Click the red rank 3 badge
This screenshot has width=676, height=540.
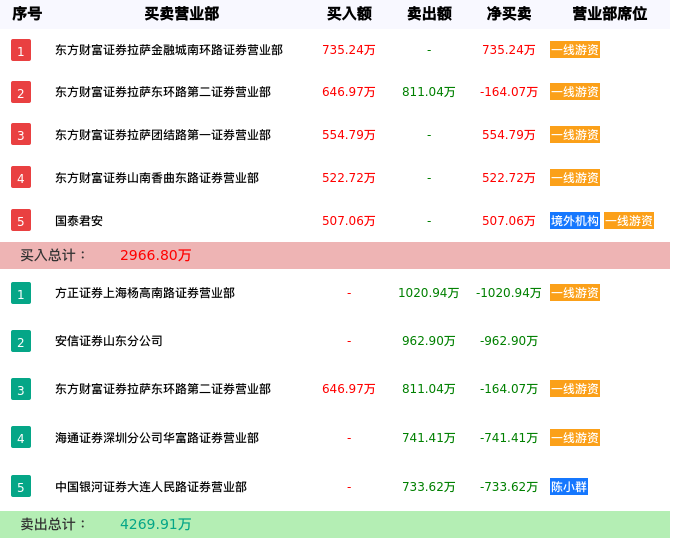[x=21, y=135]
